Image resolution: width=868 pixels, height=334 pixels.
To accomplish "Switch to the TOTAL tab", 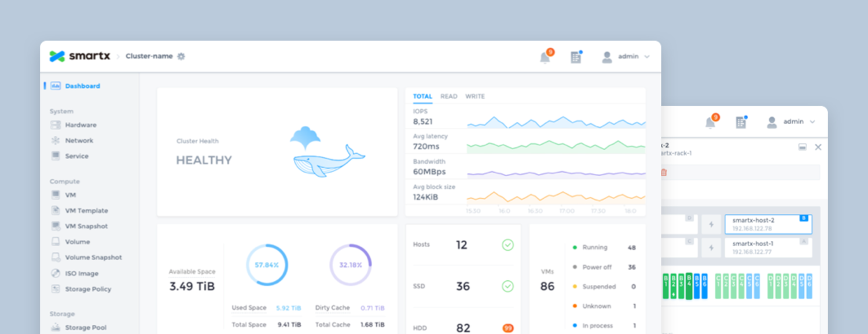I will pos(422,97).
